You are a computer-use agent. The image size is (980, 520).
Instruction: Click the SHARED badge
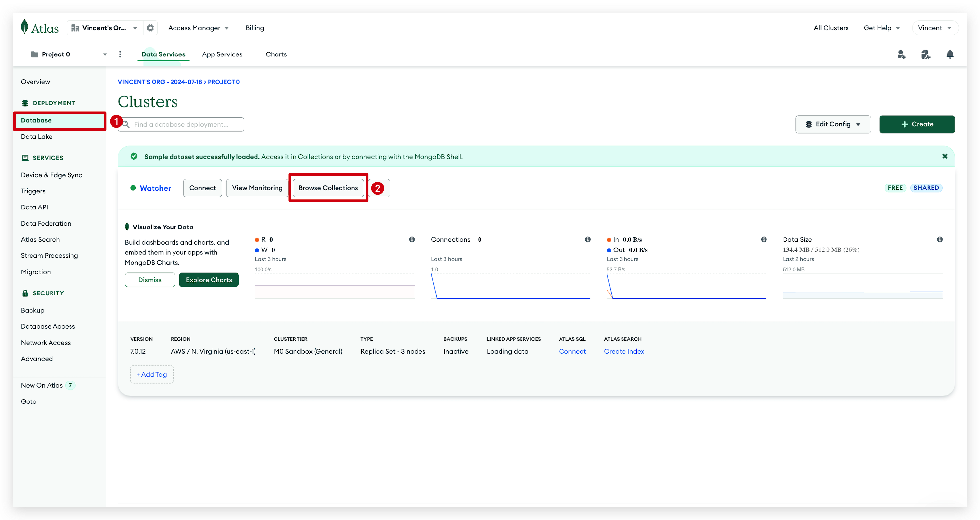point(926,188)
